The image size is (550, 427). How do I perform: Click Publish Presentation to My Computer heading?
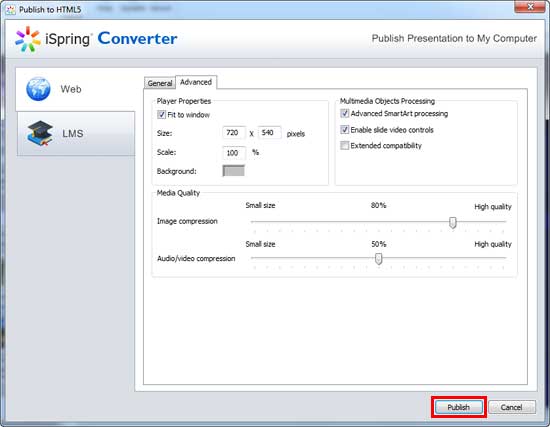(x=454, y=38)
